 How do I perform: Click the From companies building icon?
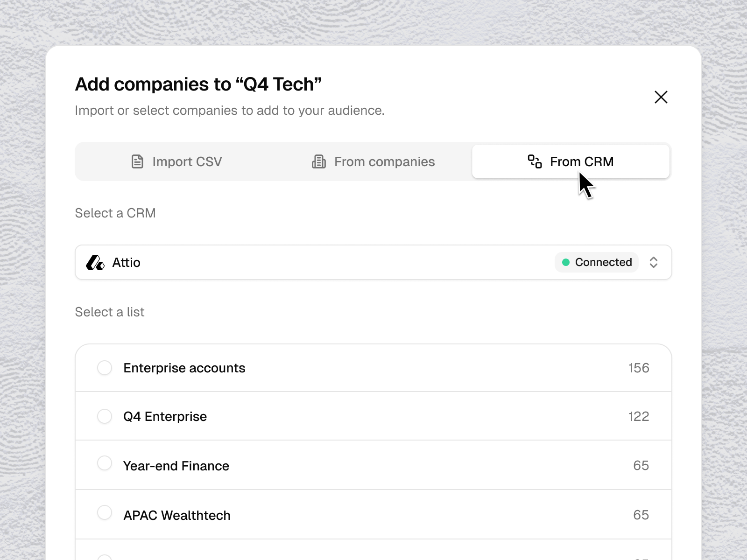[x=319, y=161]
